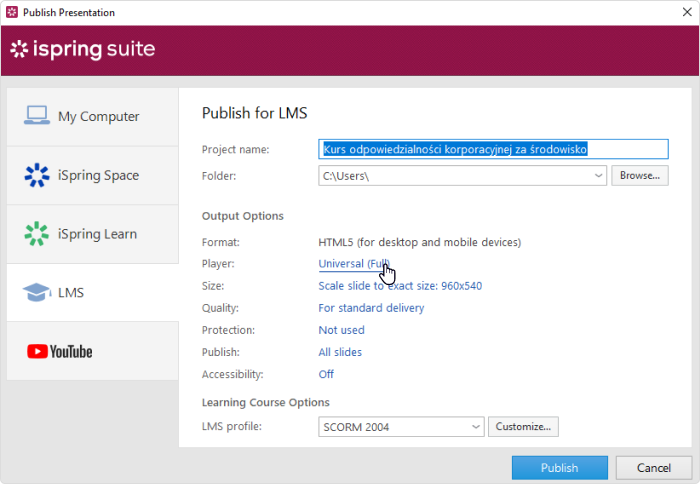Click the Accessibility: label
700x484 pixels.
[x=233, y=374]
